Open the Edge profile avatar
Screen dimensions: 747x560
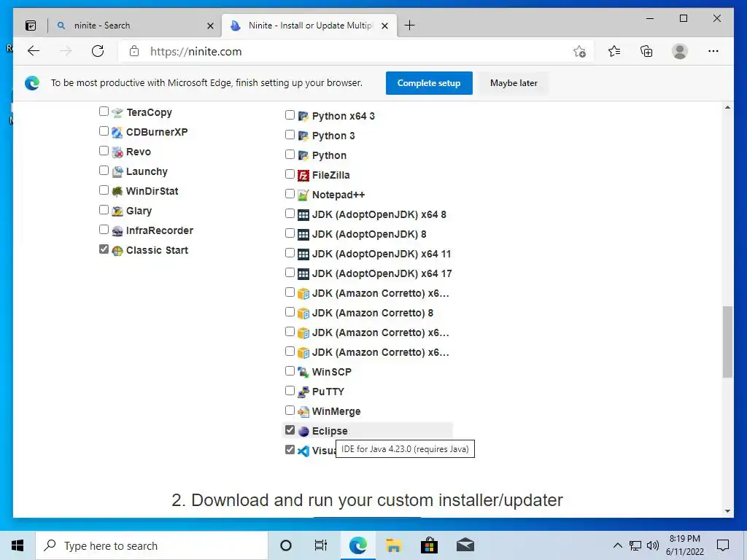pos(680,51)
